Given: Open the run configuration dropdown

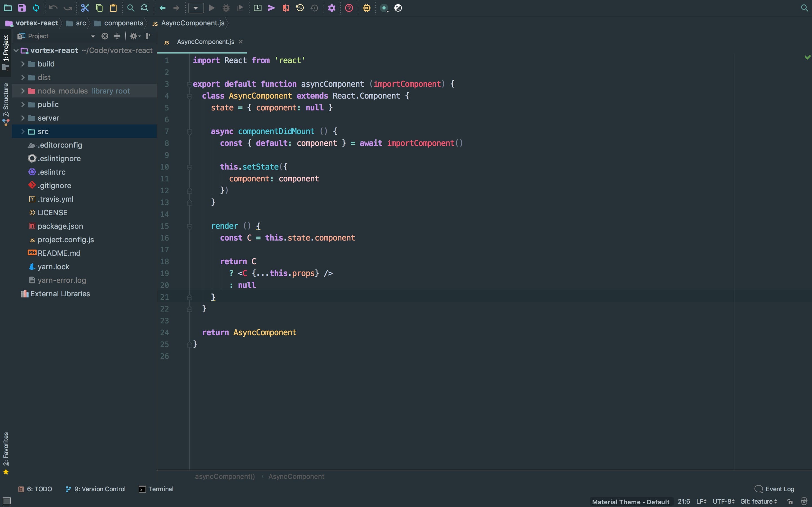Looking at the screenshot, I should pos(196,8).
